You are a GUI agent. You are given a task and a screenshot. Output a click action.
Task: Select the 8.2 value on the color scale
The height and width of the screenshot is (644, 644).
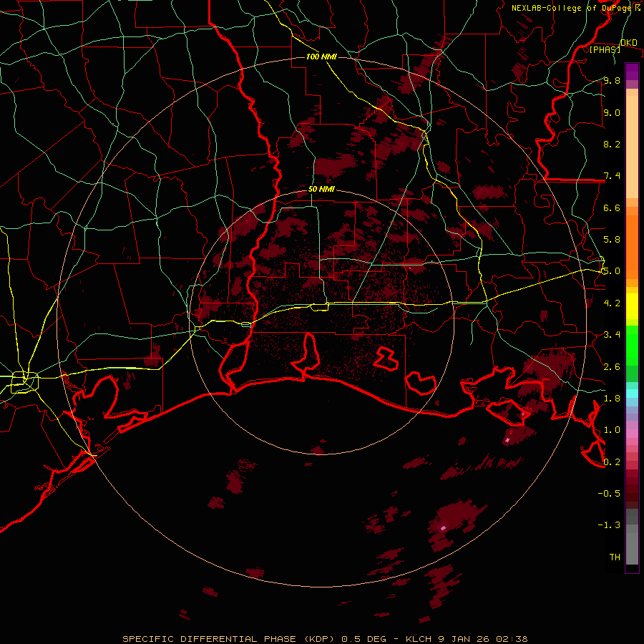coord(612,144)
